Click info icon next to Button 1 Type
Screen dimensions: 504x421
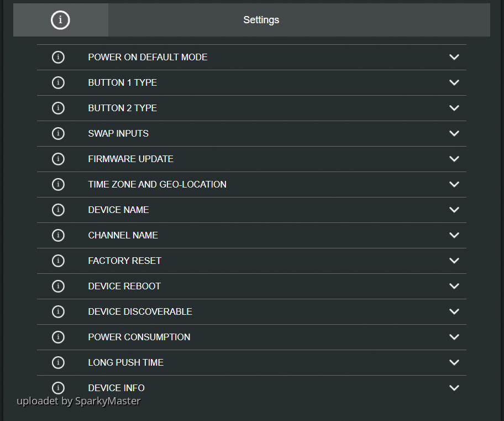(x=58, y=83)
